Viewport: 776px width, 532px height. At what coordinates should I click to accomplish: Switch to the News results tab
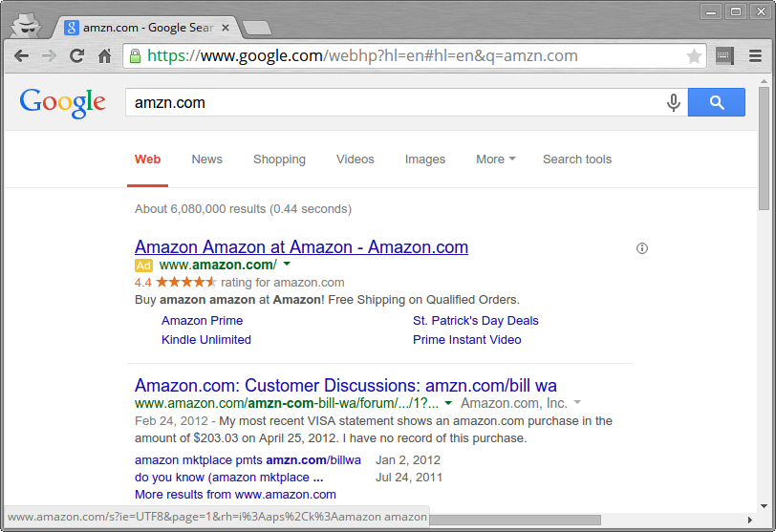(206, 160)
